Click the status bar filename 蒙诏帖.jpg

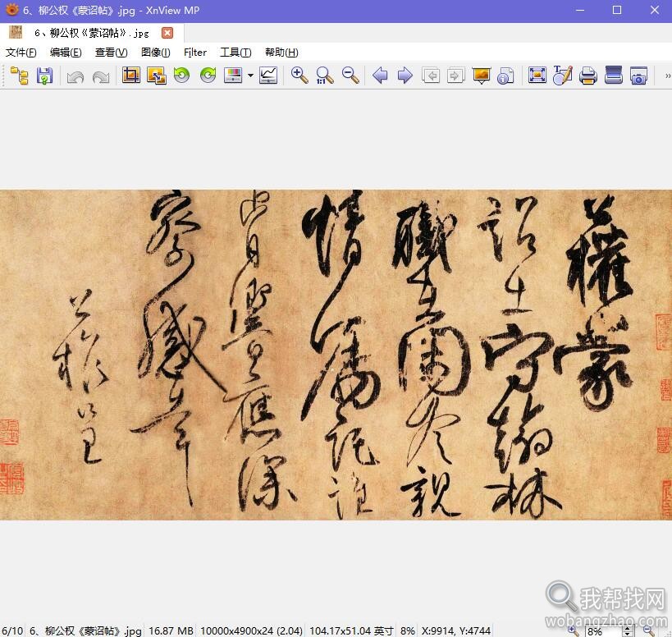[85, 630]
